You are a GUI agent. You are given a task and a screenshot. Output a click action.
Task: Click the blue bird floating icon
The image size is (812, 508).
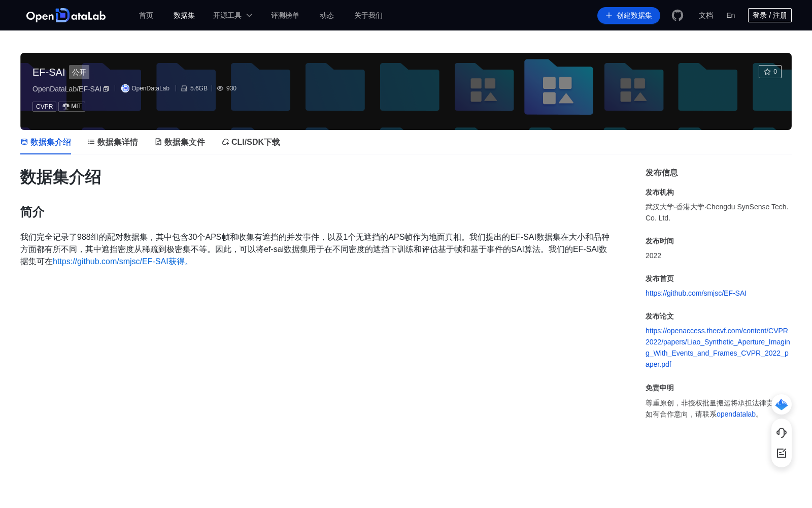[782, 404]
